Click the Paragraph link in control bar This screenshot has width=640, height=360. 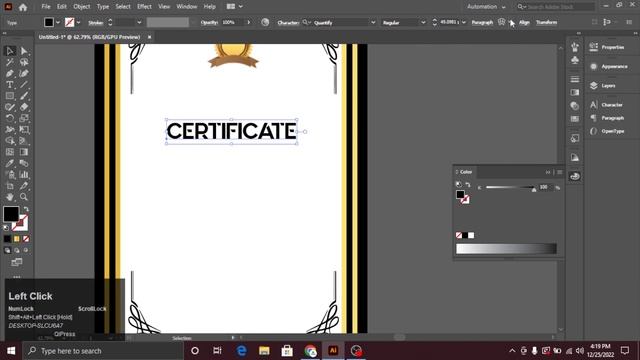tap(482, 22)
